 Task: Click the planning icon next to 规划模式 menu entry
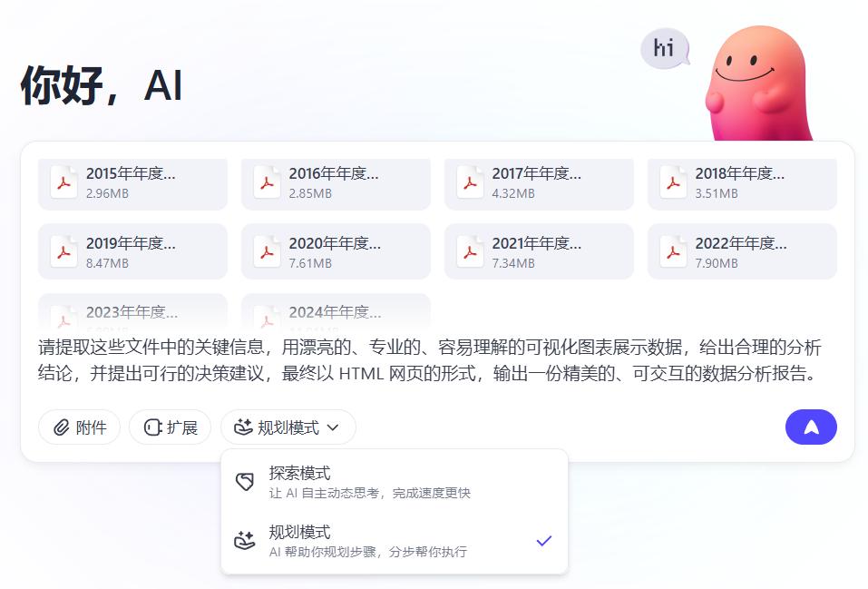click(245, 541)
